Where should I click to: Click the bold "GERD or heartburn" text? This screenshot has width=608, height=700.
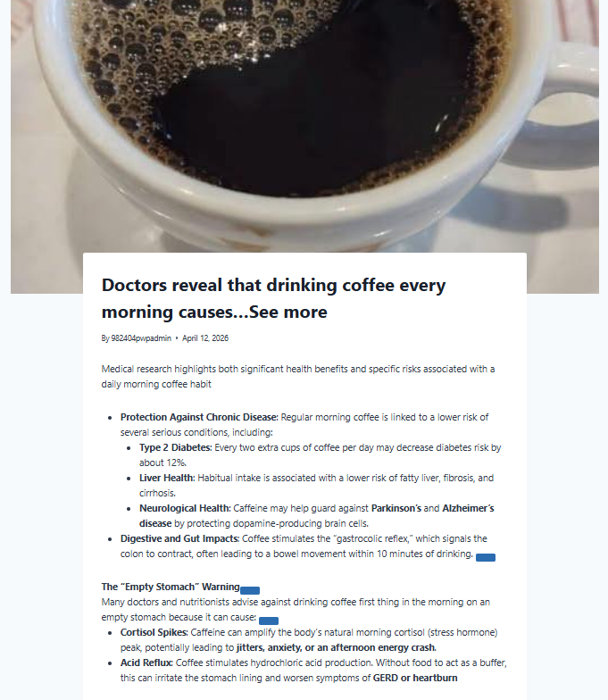tap(415, 678)
